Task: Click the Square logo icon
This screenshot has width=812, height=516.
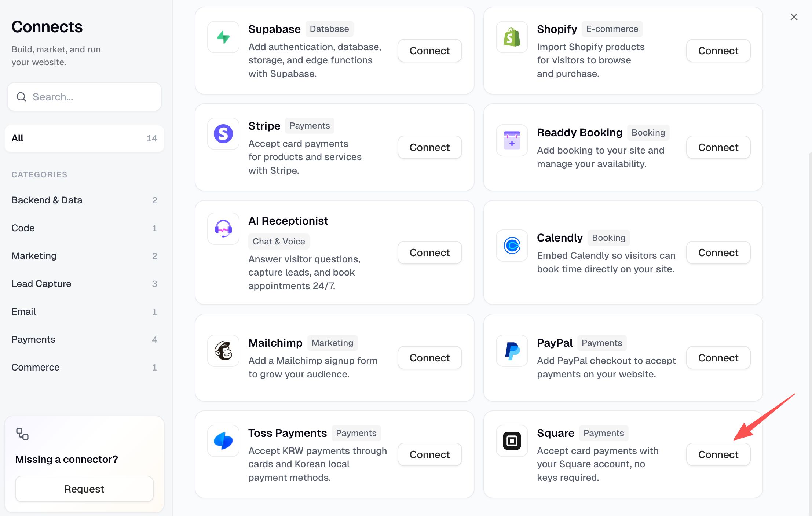Action: [512, 441]
